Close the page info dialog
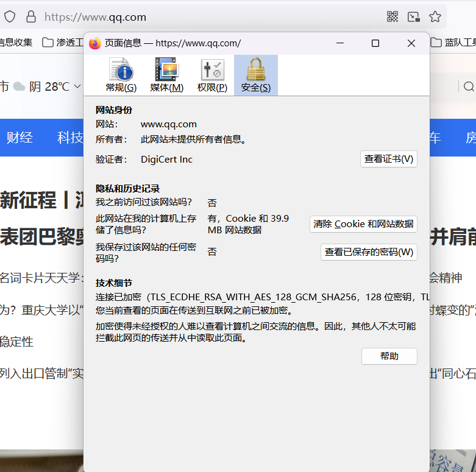This screenshot has height=472, width=476. 411,43
